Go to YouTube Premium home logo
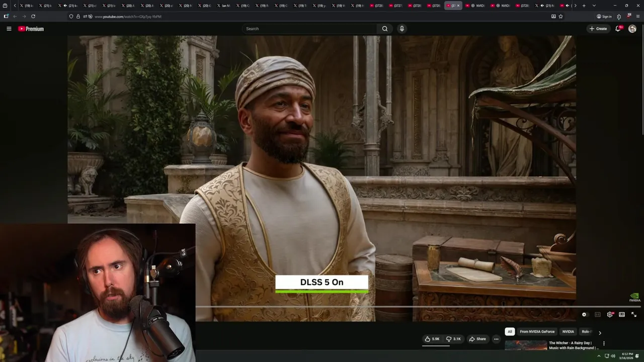The width and height of the screenshot is (644, 362). click(31, 29)
